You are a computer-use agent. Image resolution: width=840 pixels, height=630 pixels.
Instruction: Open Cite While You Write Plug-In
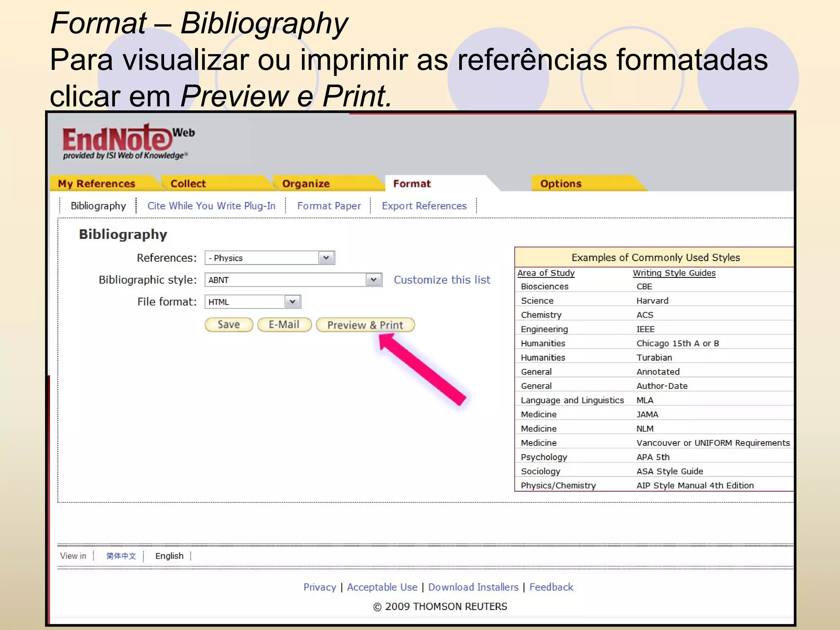pyautogui.click(x=211, y=206)
